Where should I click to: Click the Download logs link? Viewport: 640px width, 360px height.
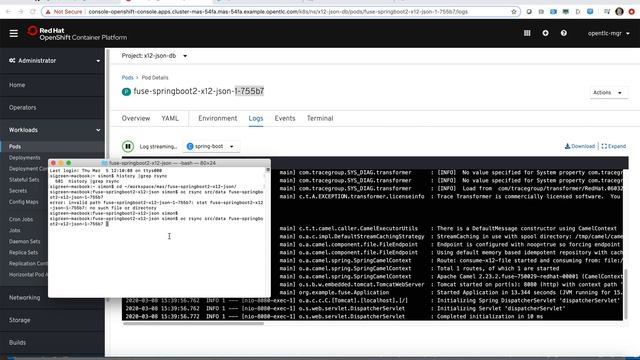tap(580, 146)
